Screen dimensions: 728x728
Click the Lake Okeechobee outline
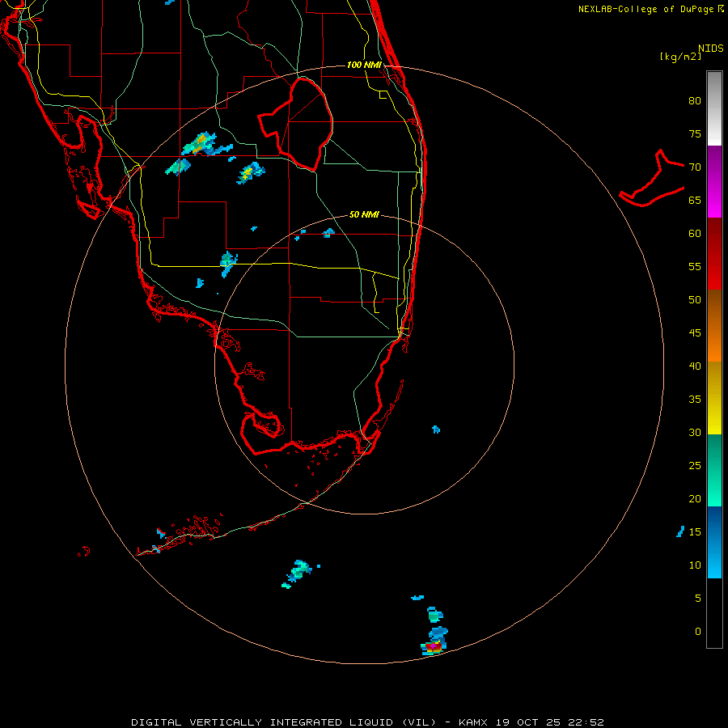(296, 125)
